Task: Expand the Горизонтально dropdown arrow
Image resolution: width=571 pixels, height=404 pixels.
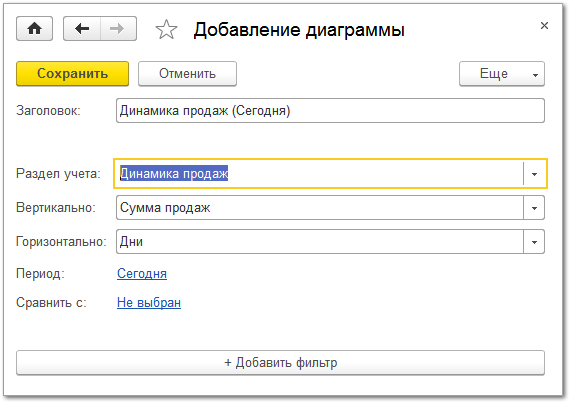Action: click(534, 242)
